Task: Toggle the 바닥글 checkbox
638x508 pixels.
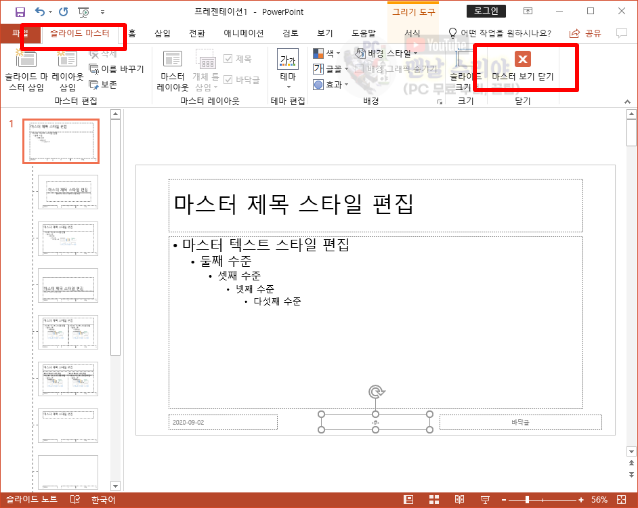Action: [x=242, y=80]
